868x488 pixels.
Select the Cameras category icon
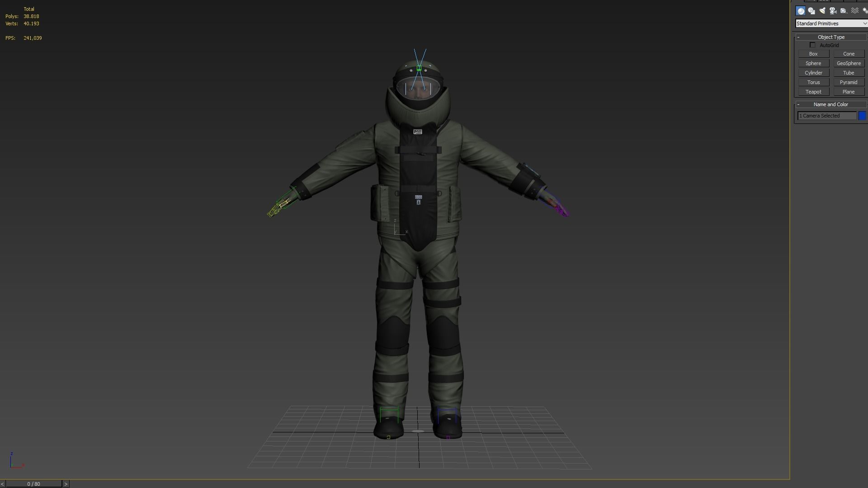tap(833, 11)
